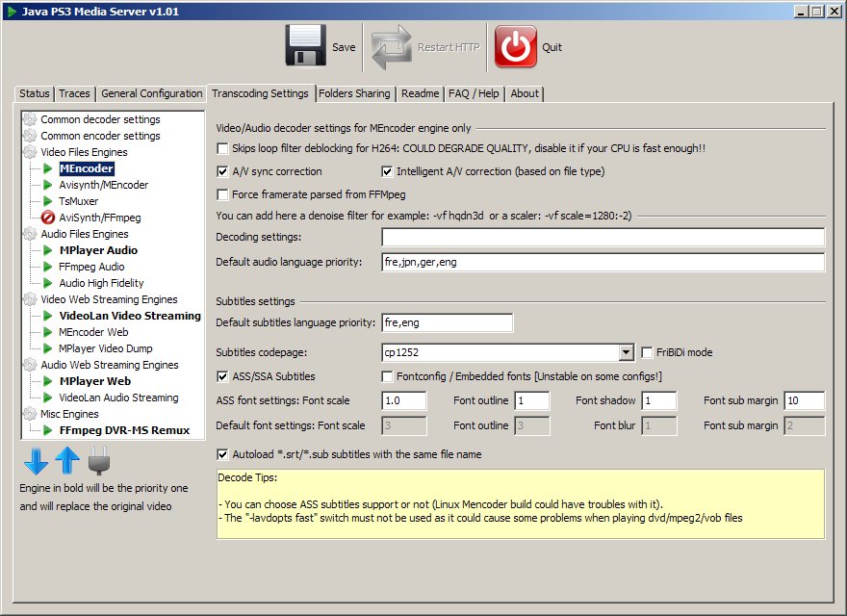The width and height of the screenshot is (847, 616).
Task: Open the Subtitles codepage dropdown
Action: point(626,352)
